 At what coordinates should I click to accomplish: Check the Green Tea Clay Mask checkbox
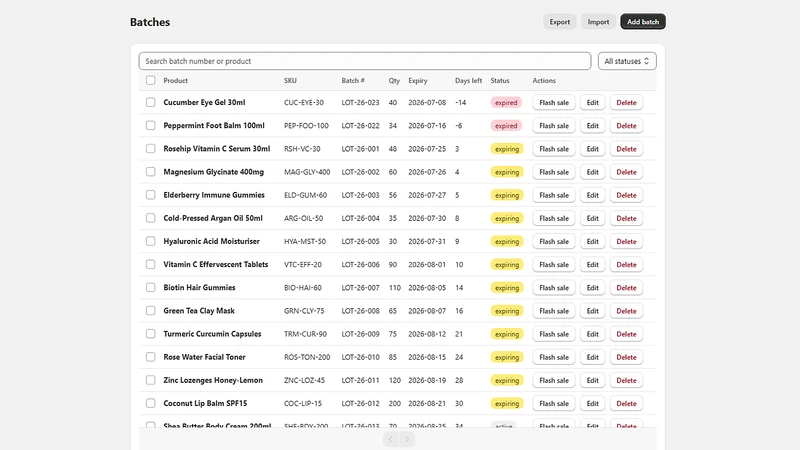coord(151,311)
